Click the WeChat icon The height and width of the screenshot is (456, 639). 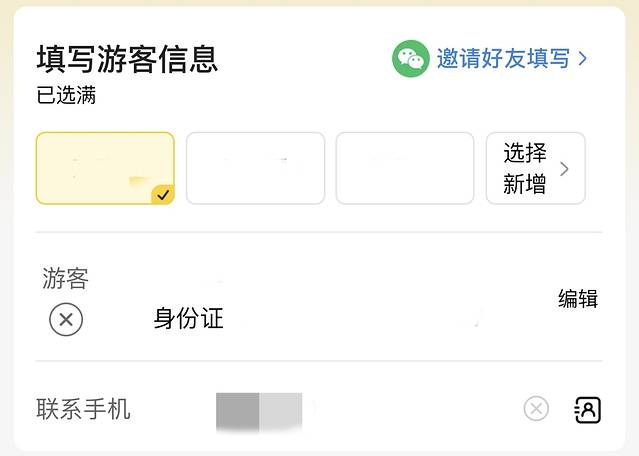410,58
